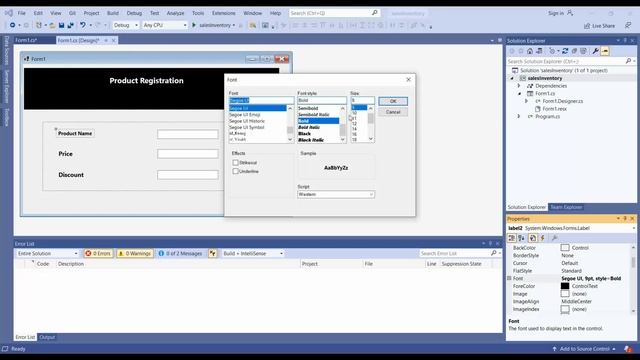Click the notifications icon in status bar
This screenshot has width=640, height=360.
(628, 349)
